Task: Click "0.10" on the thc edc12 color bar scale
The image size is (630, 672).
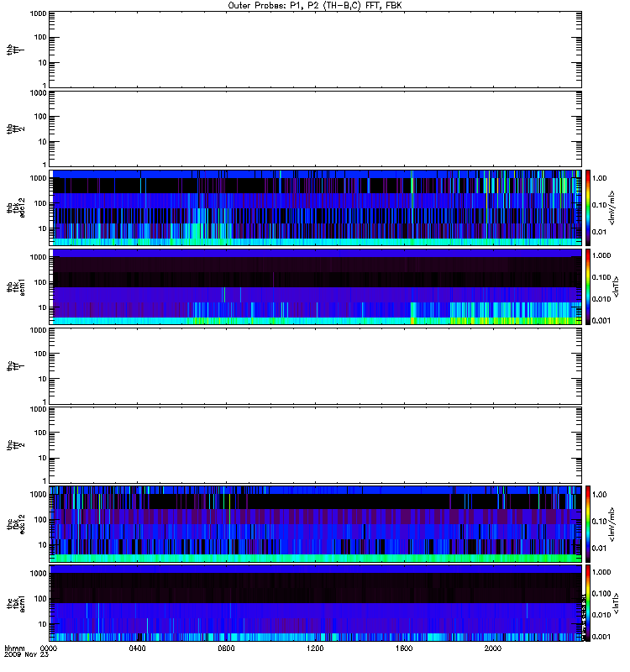Action: [600, 522]
